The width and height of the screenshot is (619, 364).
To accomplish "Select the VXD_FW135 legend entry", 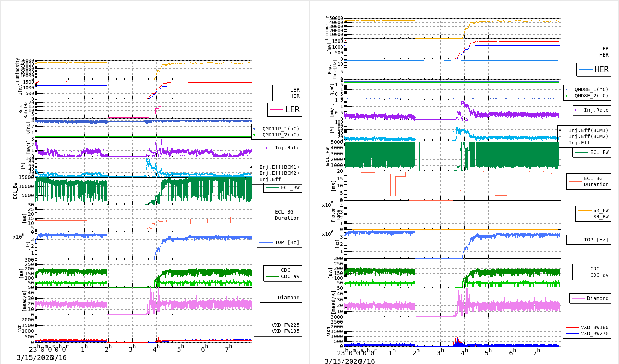I will [278, 331].
